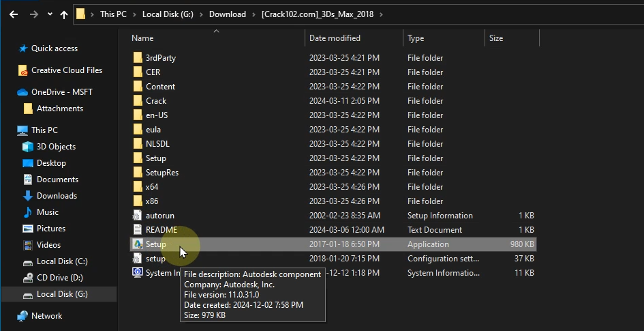Click the Setup application Autodesk icon
Viewport: 644px width, 331px height.
coord(137,244)
